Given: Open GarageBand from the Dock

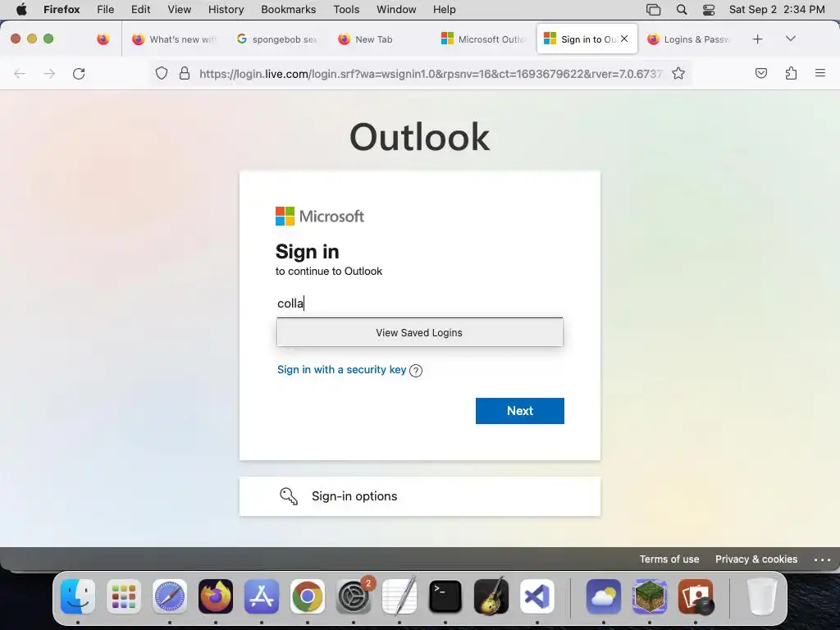Looking at the screenshot, I should 491,596.
